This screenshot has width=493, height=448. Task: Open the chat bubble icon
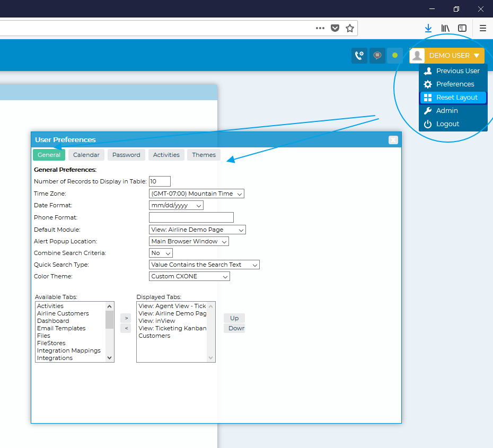(377, 56)
